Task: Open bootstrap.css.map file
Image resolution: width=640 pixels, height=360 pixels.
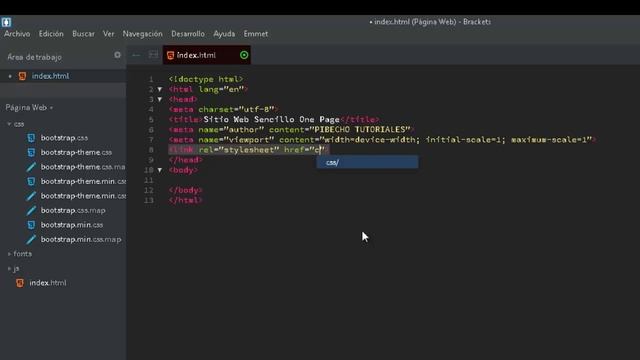Action: pyautogui.click(x=73, y=211)
